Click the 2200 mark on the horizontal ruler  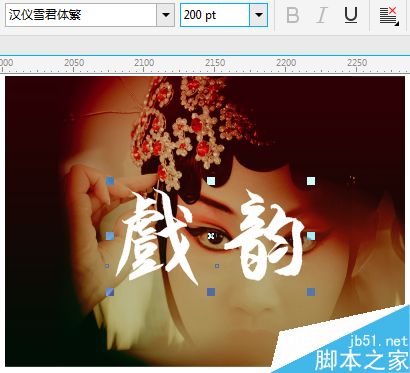(x=286, y=63)
